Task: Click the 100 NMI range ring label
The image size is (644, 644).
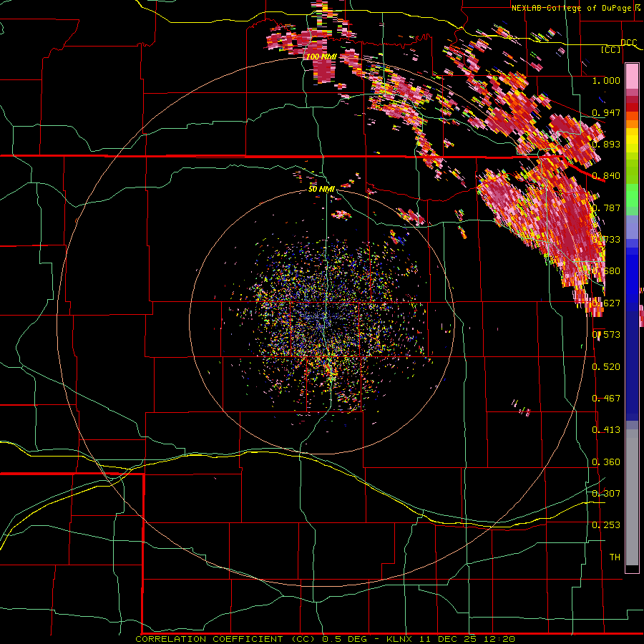Action: click(x=321, y=57)
